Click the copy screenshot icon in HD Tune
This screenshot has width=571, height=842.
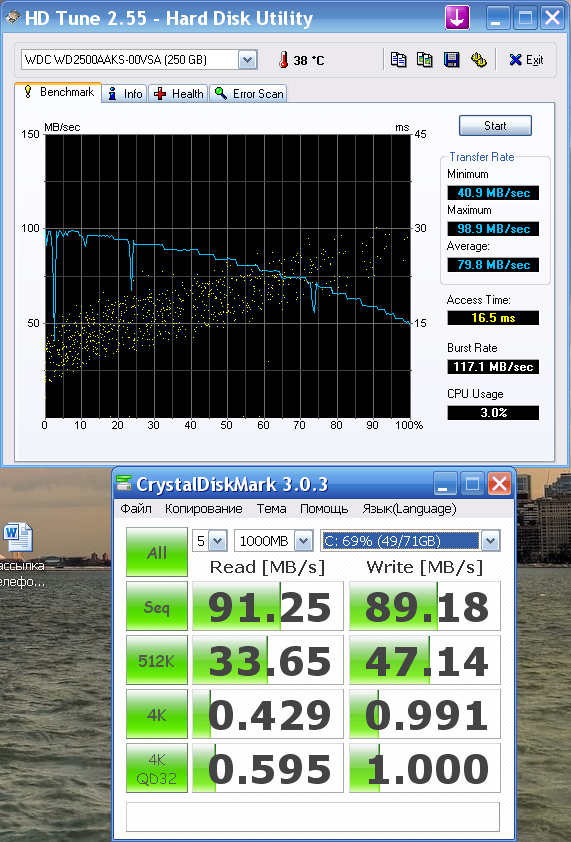coord(424,60)
